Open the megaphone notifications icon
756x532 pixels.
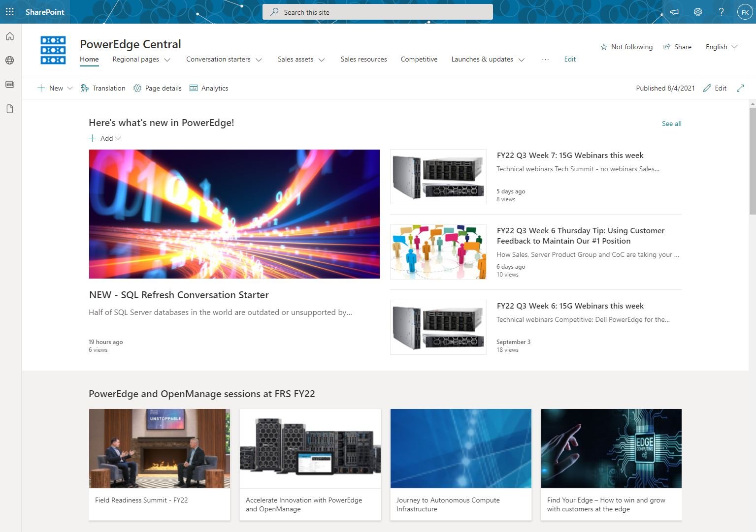674,12
